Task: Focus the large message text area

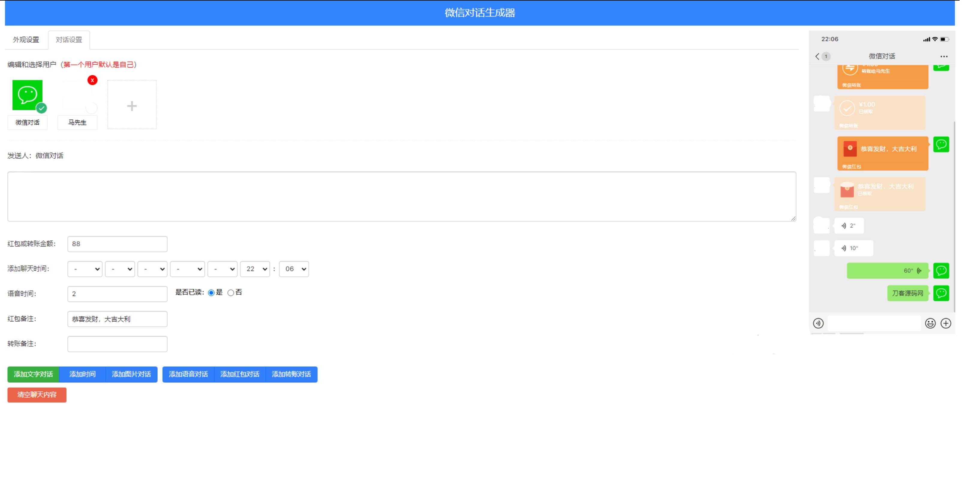Action: [402, 196]
